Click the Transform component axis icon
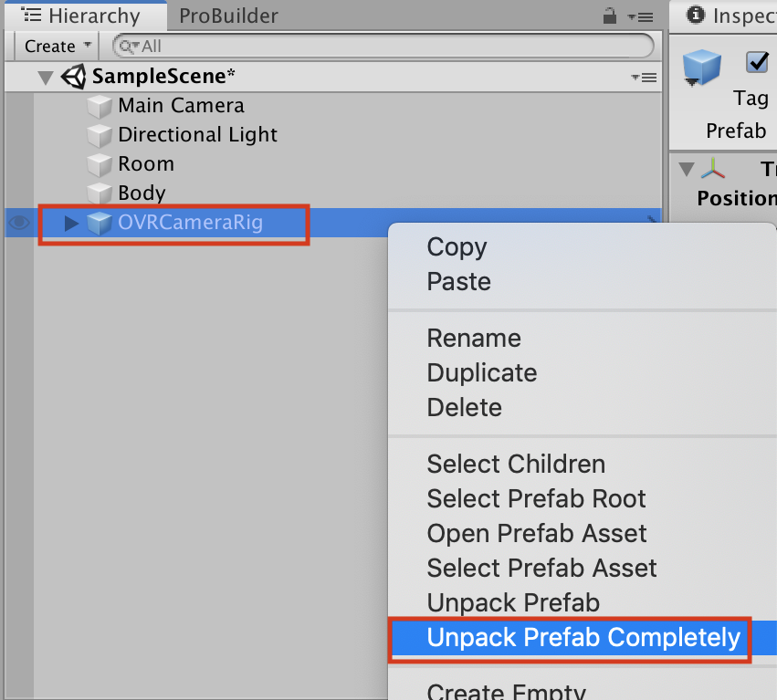The width and height of the screenshot is (777, 700). pyautogui.click(x=713, y=169)
